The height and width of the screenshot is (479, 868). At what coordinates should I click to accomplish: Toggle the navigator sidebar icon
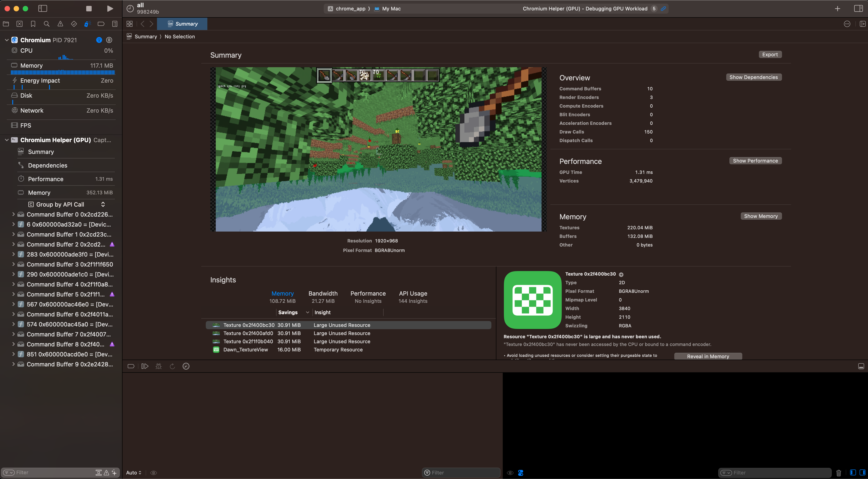pyautogui.click(x=42, y=8)
